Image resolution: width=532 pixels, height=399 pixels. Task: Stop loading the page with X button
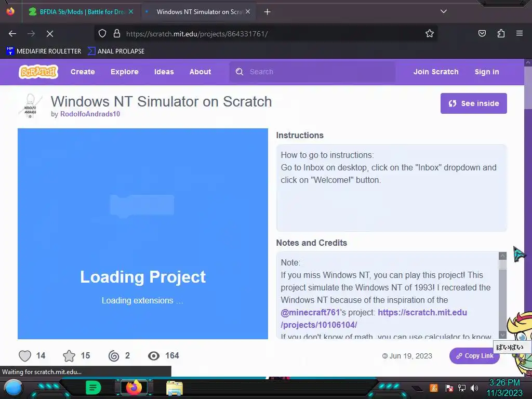[50, 34]
